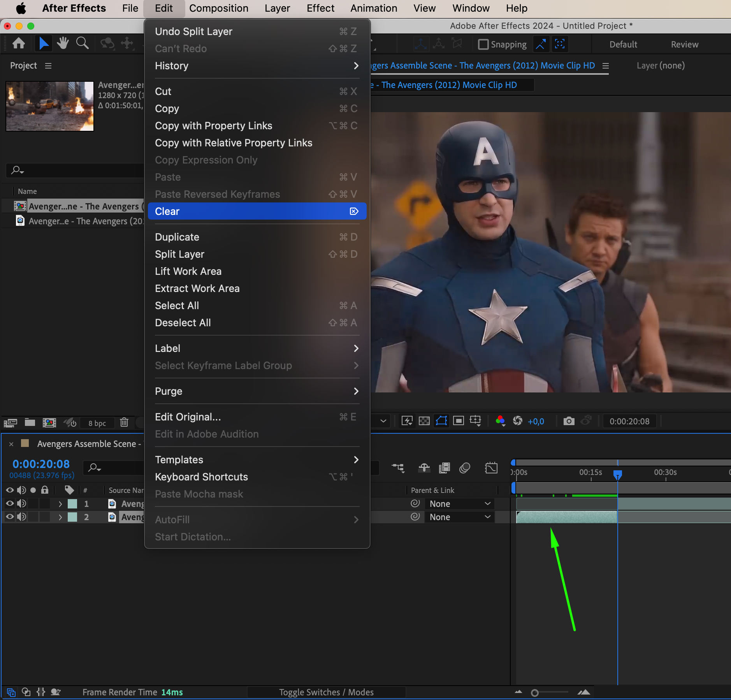Image resolution: width=731 pixels, height=700 pixels.
Task: Expand layer 1 properties with the chevron
Action: tap(60, 503)
